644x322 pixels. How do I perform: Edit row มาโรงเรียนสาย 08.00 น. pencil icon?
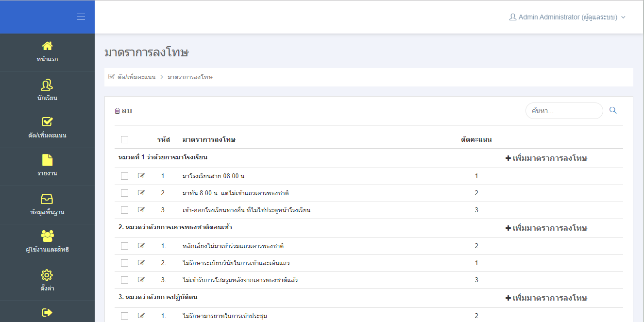tap(141, 176)
